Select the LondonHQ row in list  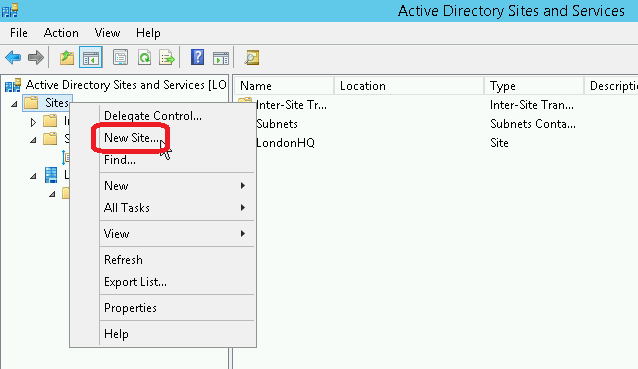click(x=285, y=143)
